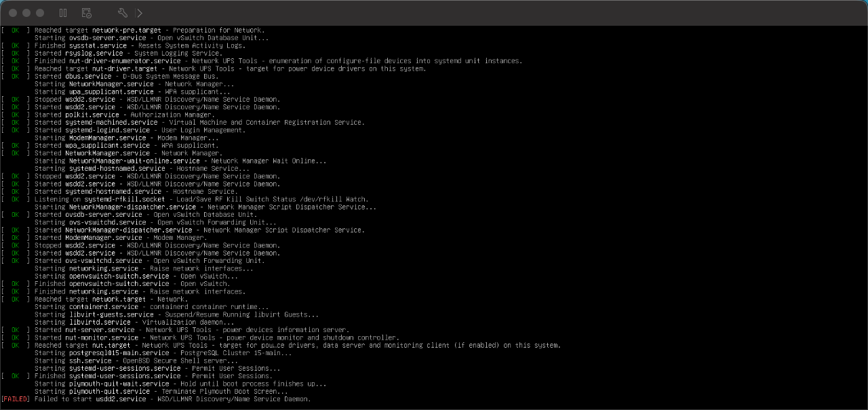Click the yellow minimize traffic light
This screenshot has width=868, height=410.
coord(26,12)
